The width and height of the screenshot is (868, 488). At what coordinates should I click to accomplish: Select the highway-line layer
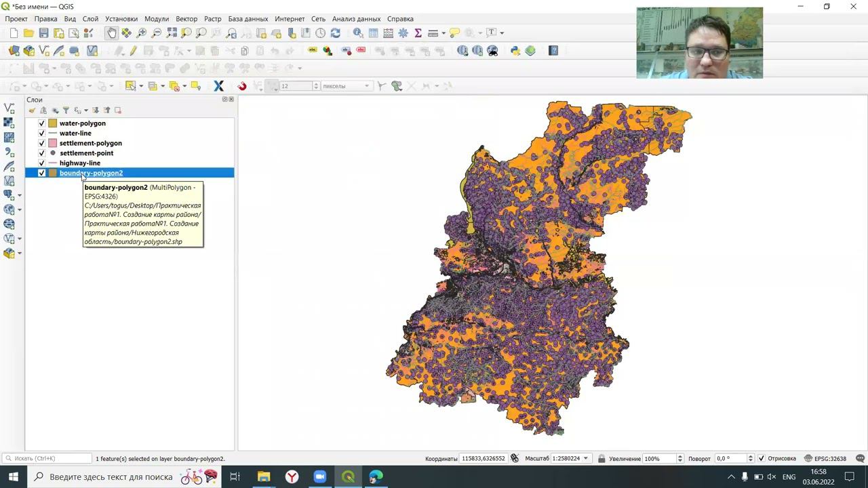pyautogui.click(x=80, y=163)
